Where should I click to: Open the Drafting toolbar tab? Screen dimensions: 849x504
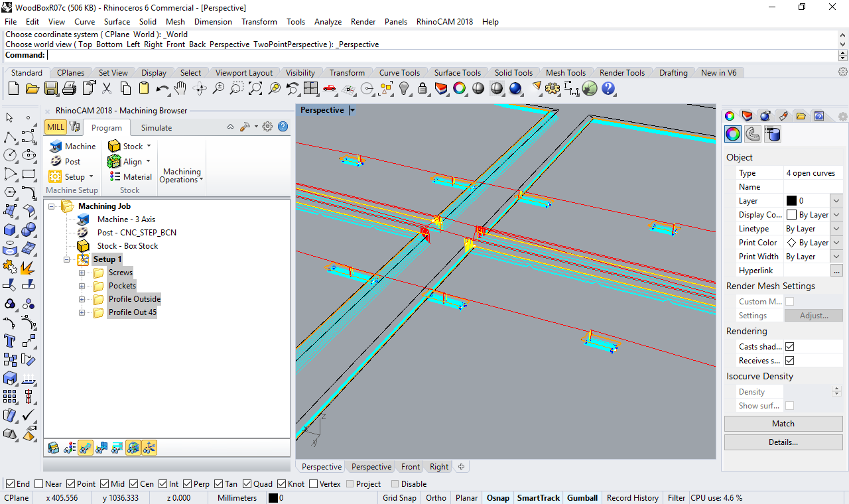point(673,73)
